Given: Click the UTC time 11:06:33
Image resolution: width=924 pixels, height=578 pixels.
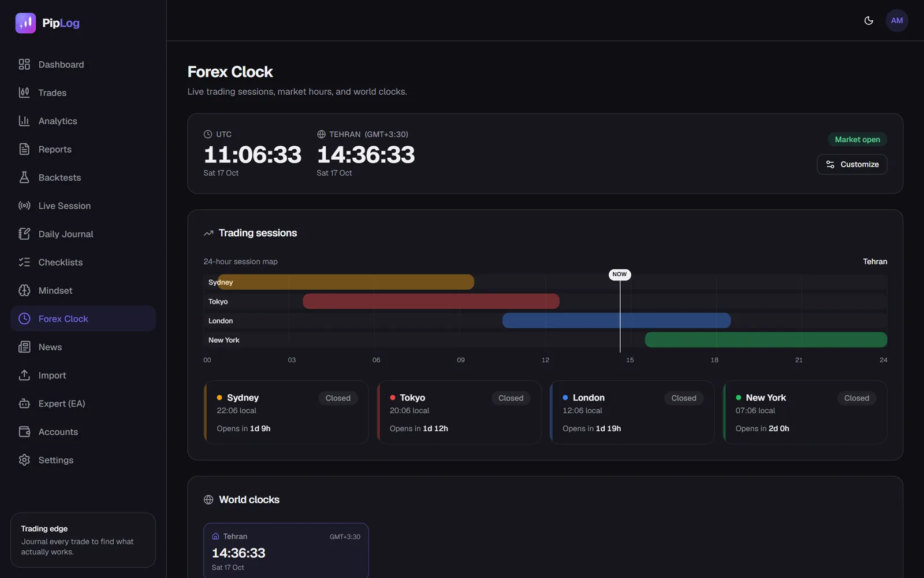Looking at the screenshot, I should coord(252,154).
